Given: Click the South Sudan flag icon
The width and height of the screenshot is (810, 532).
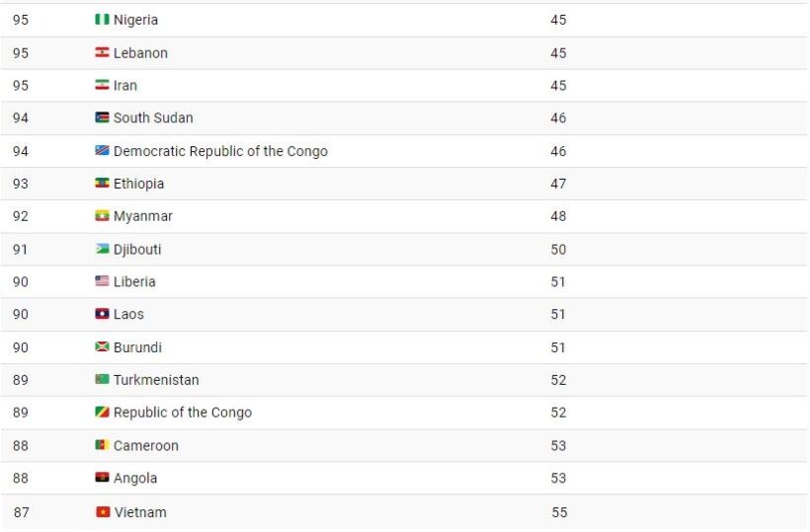Looking at the screenshot, I should click(102, 117).
